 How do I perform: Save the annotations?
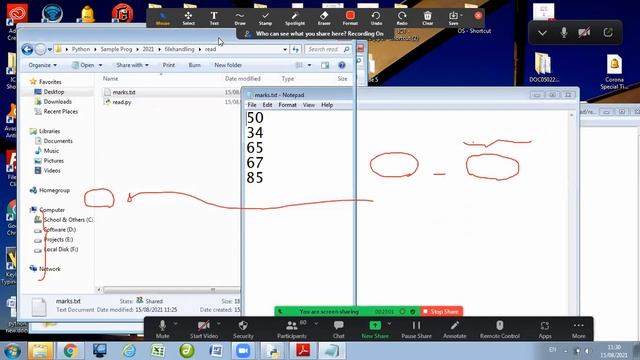pos(453,18)
